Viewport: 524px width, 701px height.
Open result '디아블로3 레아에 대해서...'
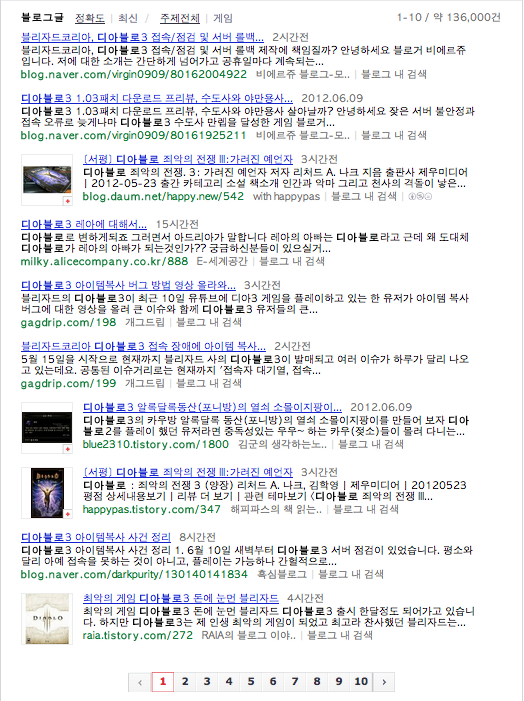(84, 224)
